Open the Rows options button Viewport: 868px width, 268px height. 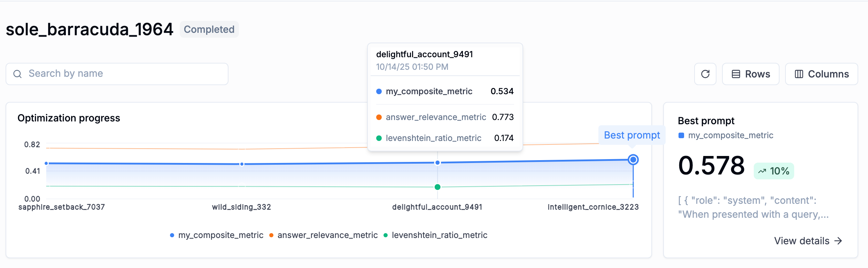(x=751, y=74)
